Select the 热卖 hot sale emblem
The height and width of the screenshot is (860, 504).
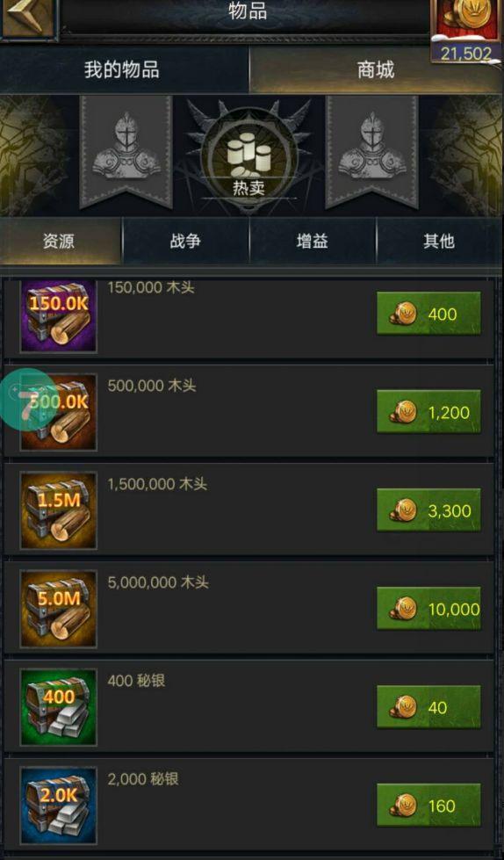pyautogui.click(x=249, y=159)
